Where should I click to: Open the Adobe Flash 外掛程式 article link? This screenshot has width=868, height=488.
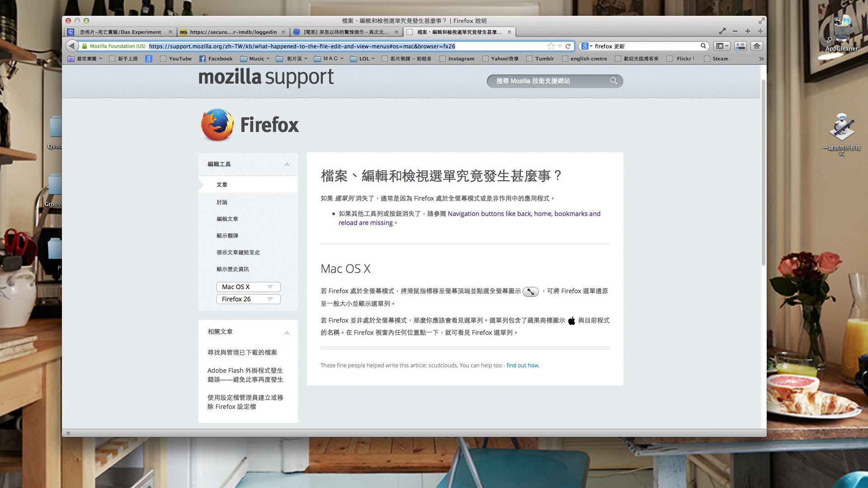(x=245, y=375)
